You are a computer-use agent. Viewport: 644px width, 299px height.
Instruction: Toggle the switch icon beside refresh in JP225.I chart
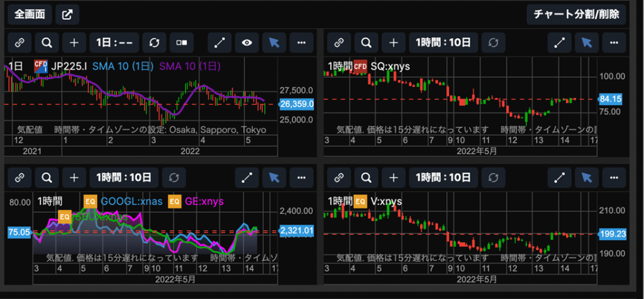click(x=182, y=43)
